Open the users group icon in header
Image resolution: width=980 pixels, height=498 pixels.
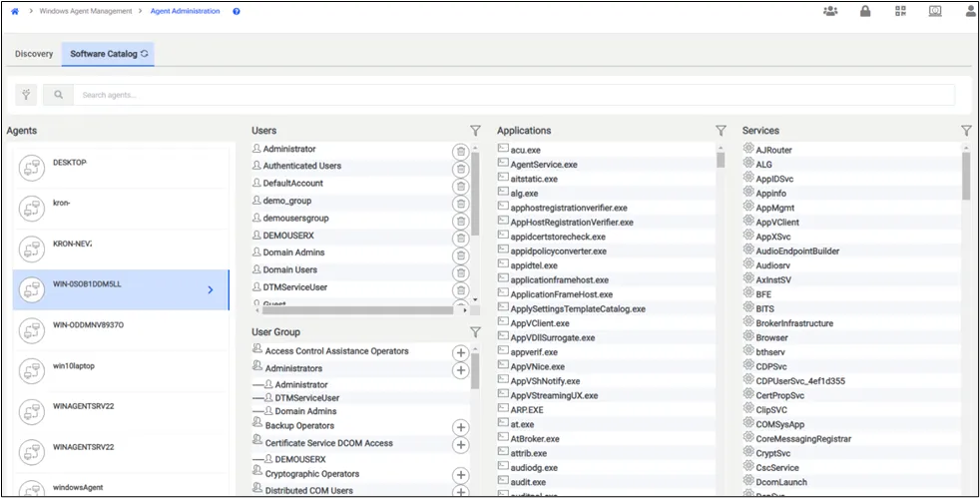tap(830, 11)
